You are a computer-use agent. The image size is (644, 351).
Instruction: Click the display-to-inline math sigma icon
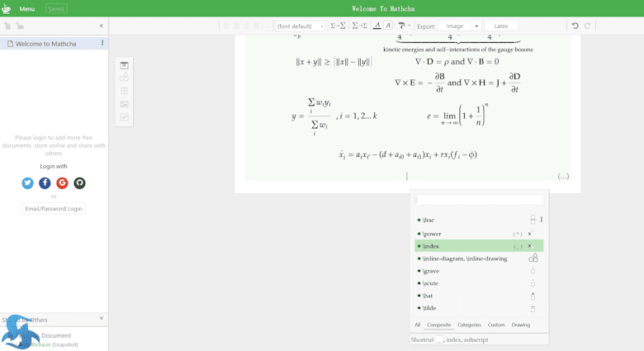[x=359, y=26]
